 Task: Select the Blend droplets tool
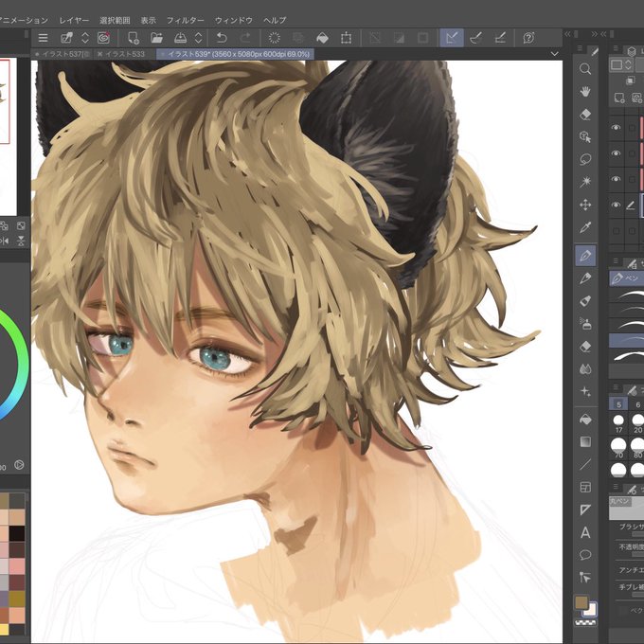585,368
